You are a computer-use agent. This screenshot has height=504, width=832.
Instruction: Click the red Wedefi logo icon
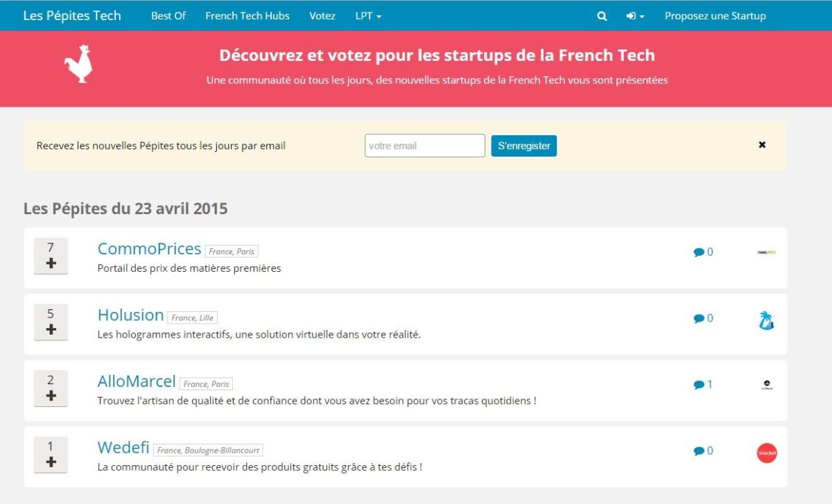(767, 453)
